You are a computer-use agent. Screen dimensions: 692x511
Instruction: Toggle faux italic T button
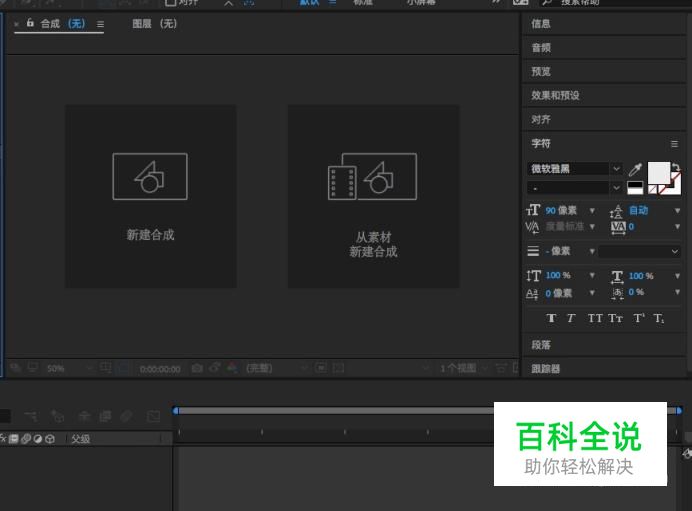point(571,318)
